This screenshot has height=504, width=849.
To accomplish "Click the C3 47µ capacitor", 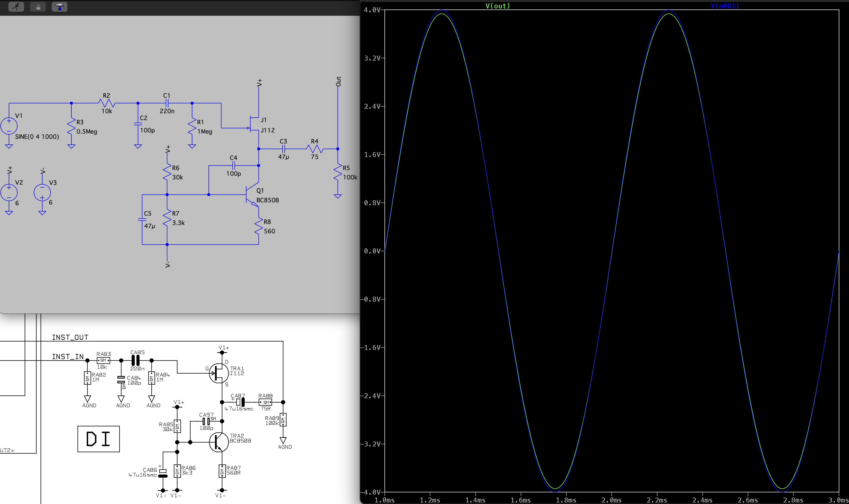I will coord(284,149).
